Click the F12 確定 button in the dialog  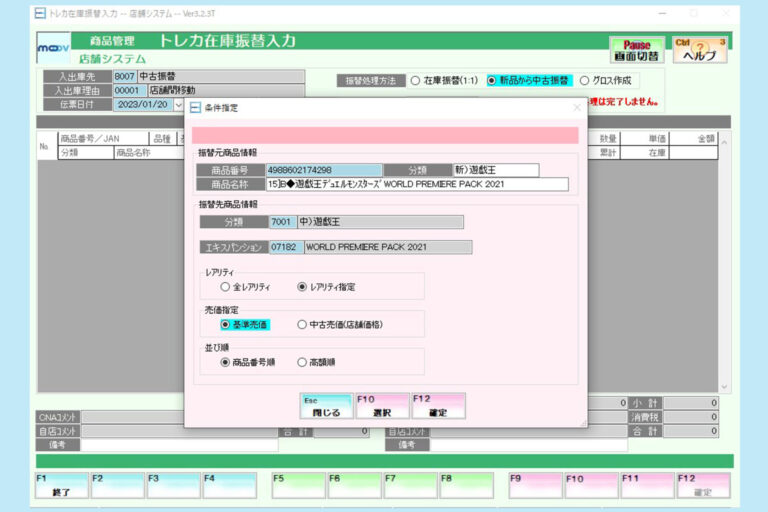[x=438, y=406]
